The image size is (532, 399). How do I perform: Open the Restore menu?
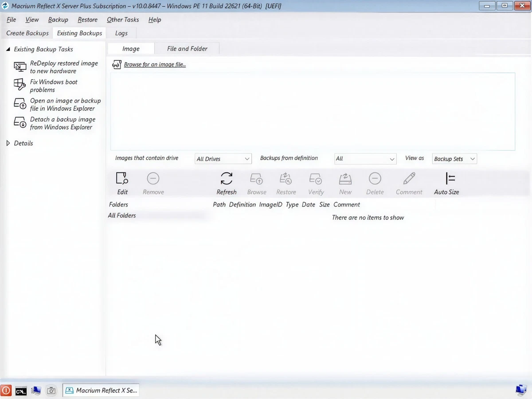tap(87, 20)
